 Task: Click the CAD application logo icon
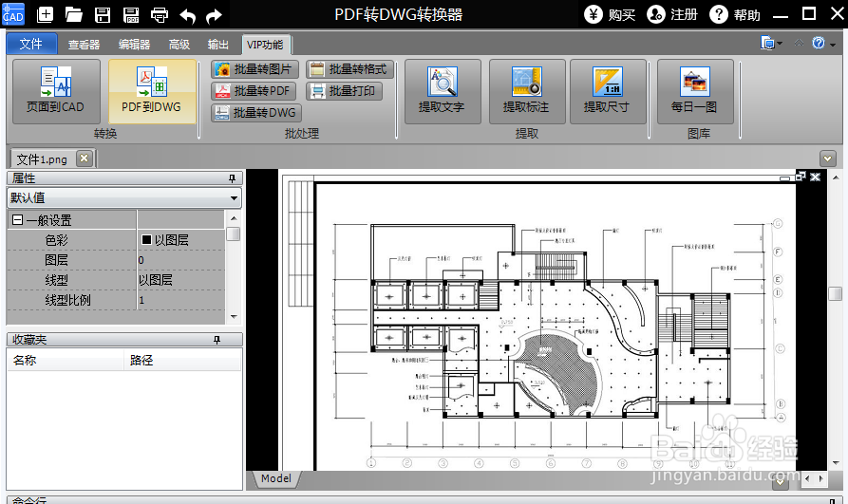13,13
